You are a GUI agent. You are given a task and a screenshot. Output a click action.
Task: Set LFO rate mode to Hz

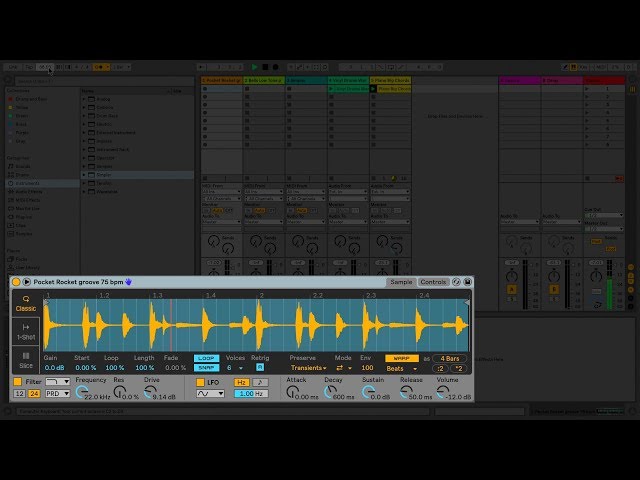click(x=241, y=382)
